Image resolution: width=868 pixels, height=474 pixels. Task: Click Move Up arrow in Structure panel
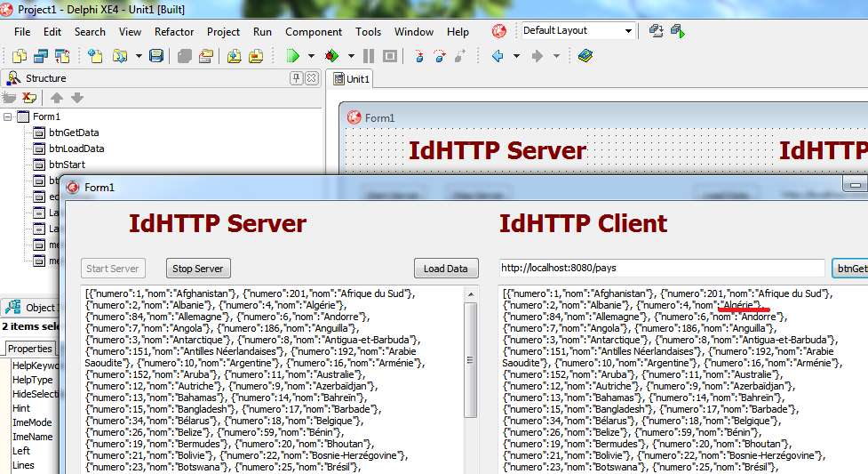pyautogui.click(x=57, y=98)
